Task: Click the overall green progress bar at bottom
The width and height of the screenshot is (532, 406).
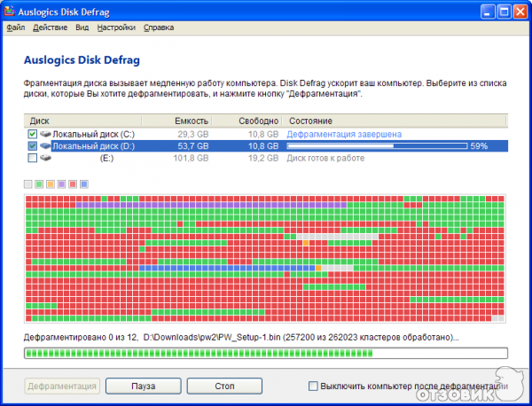Action: (266, 353)
